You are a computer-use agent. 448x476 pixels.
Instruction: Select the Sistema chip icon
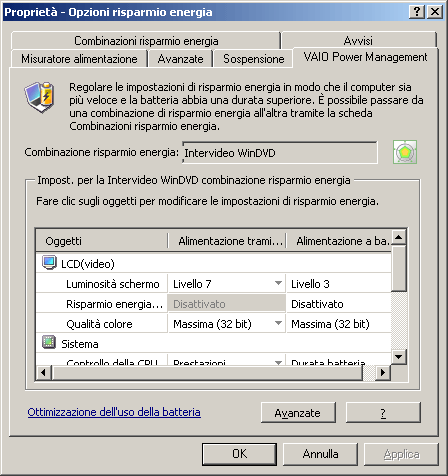[49, 342]
